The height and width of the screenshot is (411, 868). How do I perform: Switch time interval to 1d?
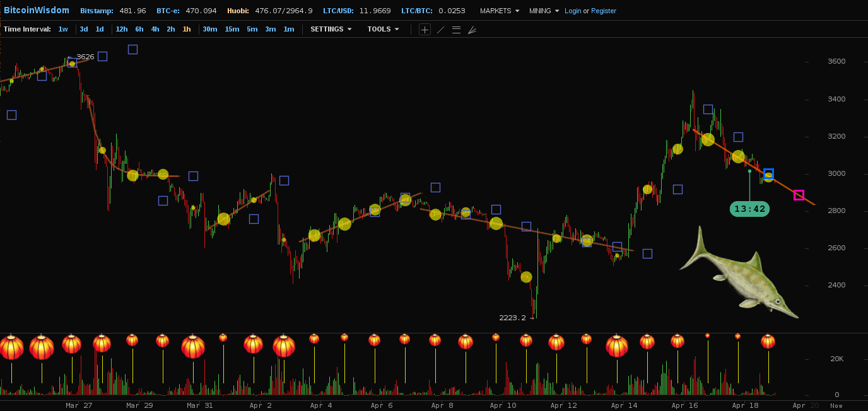[x=100, y=29]
